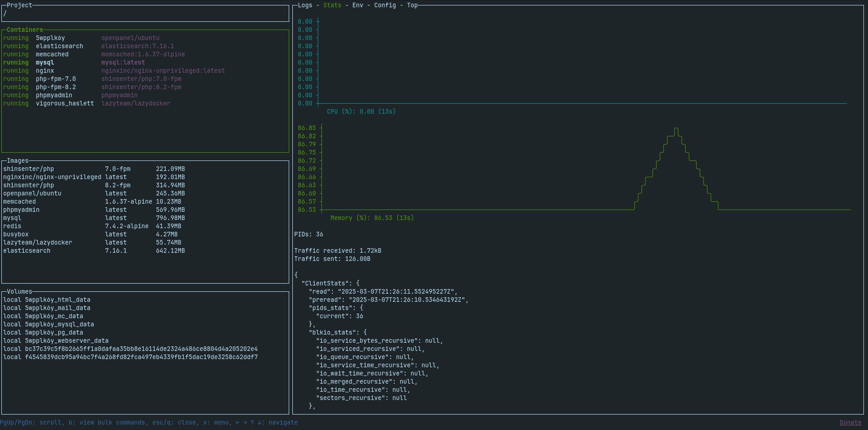Open the Env tab
Screen dimensions: 868x430
[x=358, y=5]
